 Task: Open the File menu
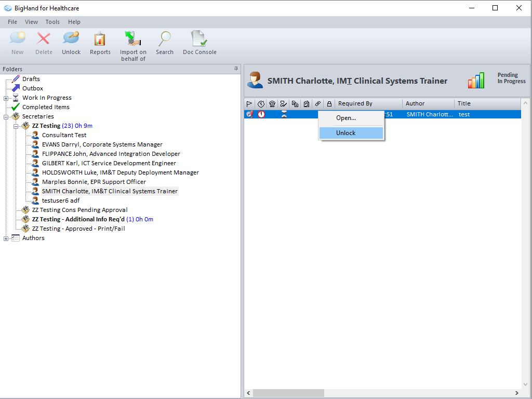click(12, 22)
